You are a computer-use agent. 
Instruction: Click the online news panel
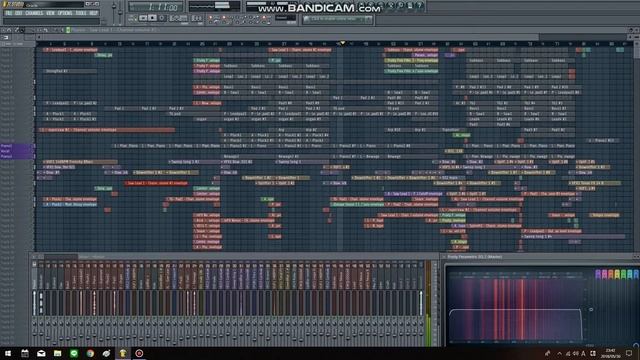point(338,19)
